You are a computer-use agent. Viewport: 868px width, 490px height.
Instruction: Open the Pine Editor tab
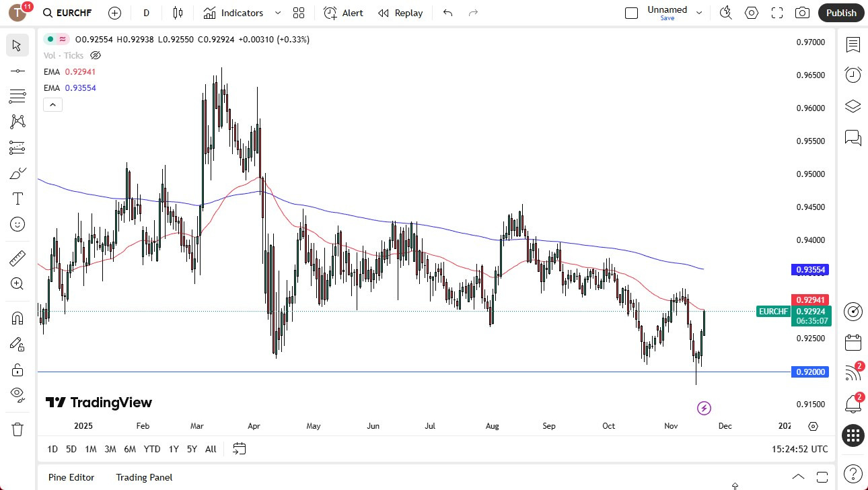71,477
